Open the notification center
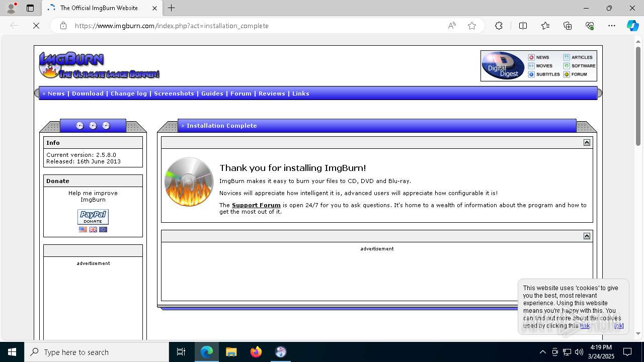 coord(627,352)
